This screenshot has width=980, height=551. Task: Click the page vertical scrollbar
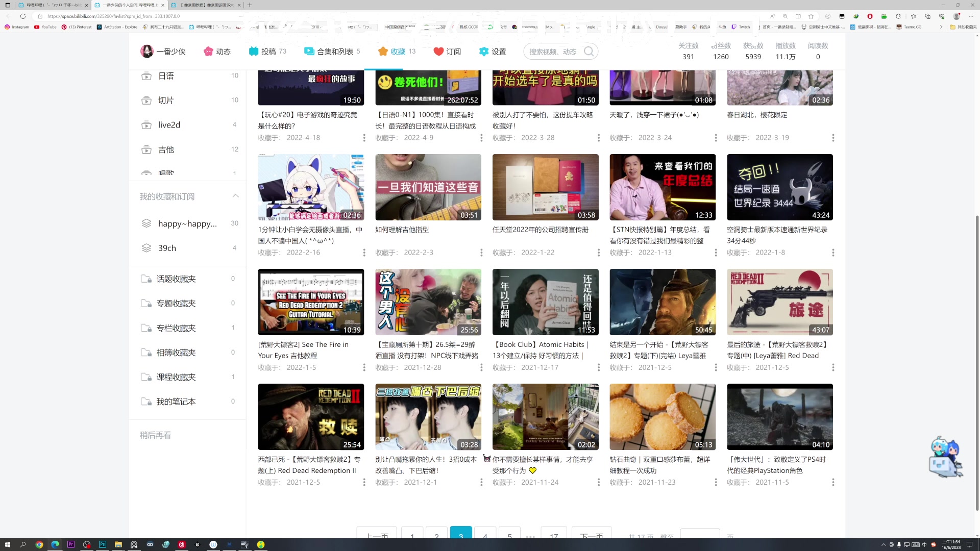tap(977, 363)
